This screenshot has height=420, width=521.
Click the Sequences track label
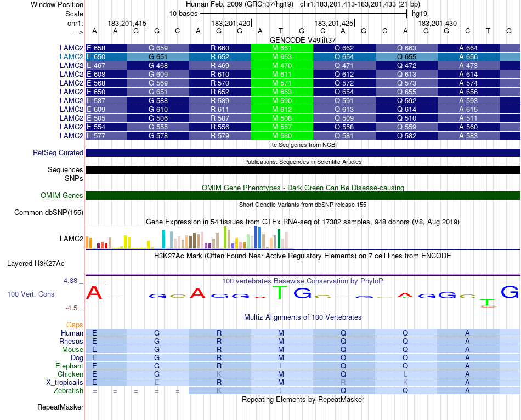(65, 169)
